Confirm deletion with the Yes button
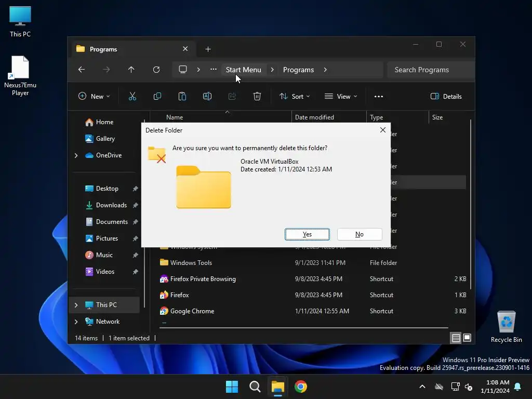 pyautogui.click(x=307, y=234)
